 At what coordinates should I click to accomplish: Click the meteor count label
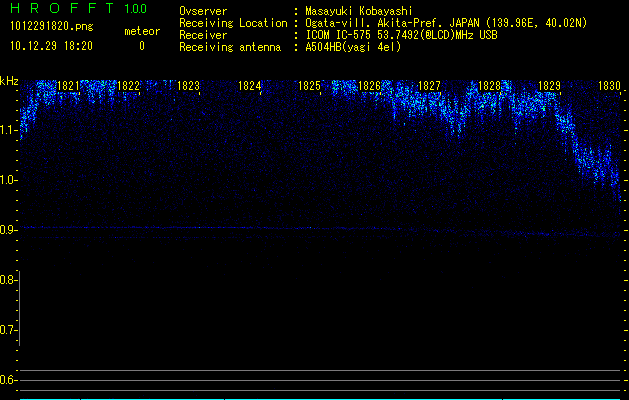pyautogui.click(x=142, y=31)
